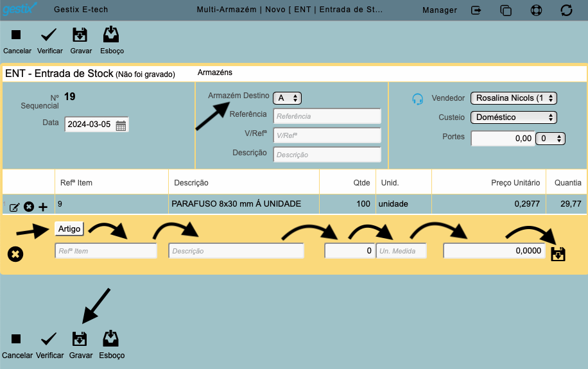The width and height of the screenshot is (588, 369).
Task: Click the gestix logo
Action: [x=19, y=8]
